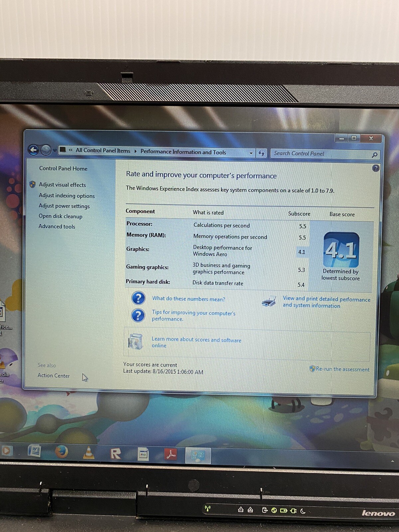
Task: Re-run the assessment
Action: click(342, 369)
